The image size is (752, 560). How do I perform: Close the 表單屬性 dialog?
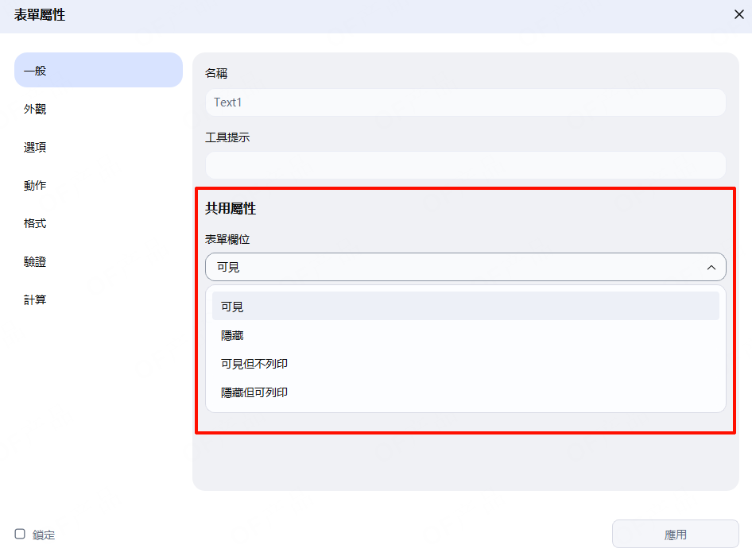coord(738,14)
